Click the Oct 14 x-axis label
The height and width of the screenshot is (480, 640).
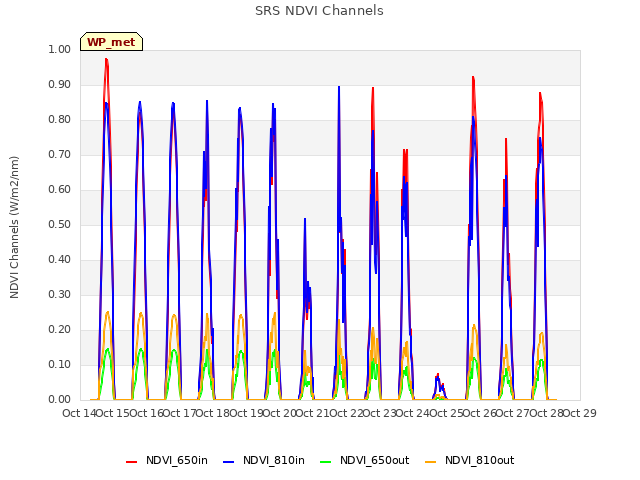pyautogui.click(x=79, y=413)
